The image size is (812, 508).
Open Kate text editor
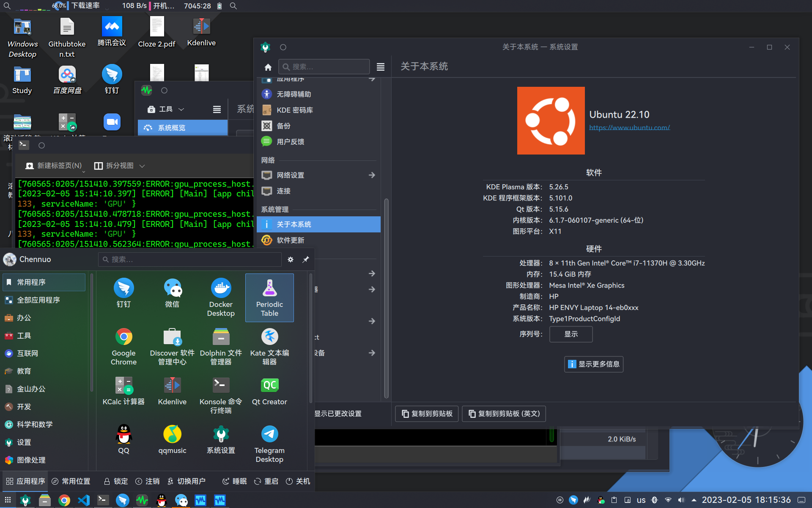pos(269,346)
